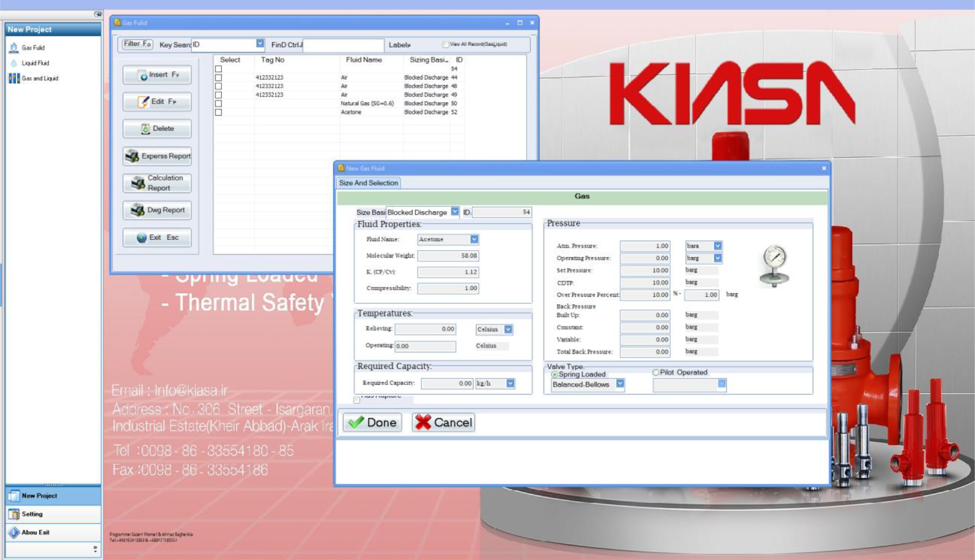The height and width of the screenshot is (560, 975).
Task: Switch to Size And Selection tab
Action: pyautogui.click(x=368, y=183)
